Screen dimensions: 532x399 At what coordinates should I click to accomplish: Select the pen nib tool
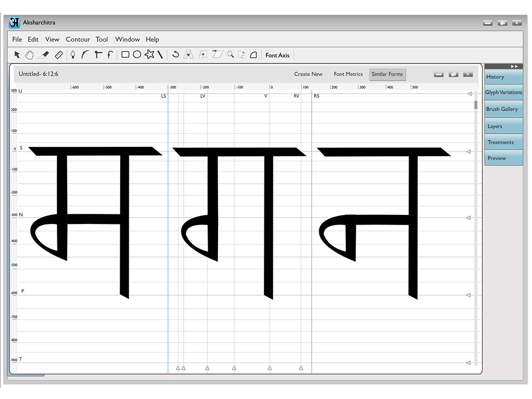[72, 55]
